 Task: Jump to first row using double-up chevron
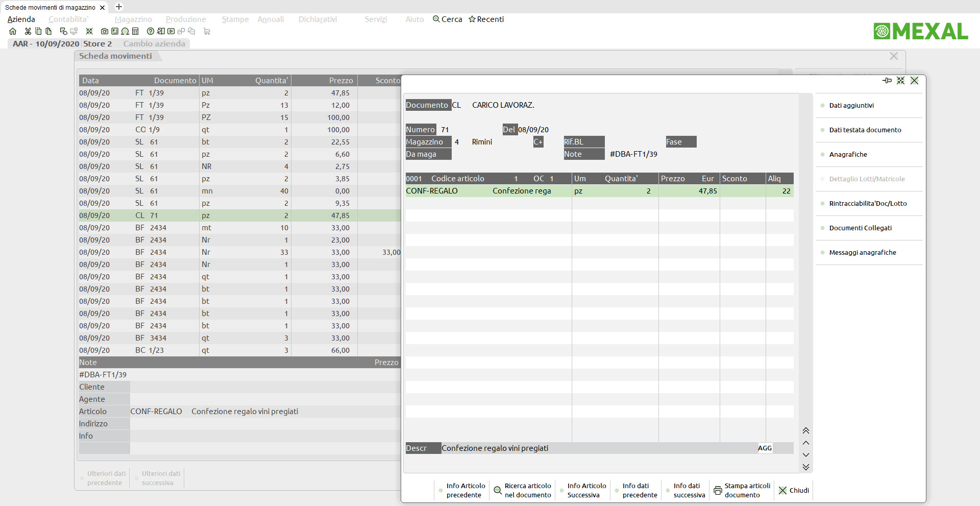(x=805, y=430)
